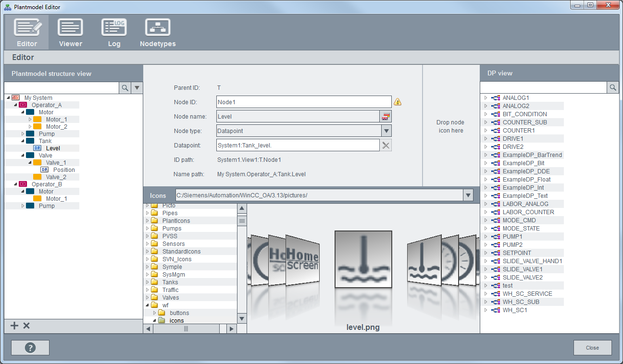Screen dimensions: 623x364
Task: Select the Valve_2 tree node
Action: pos(56,177)
